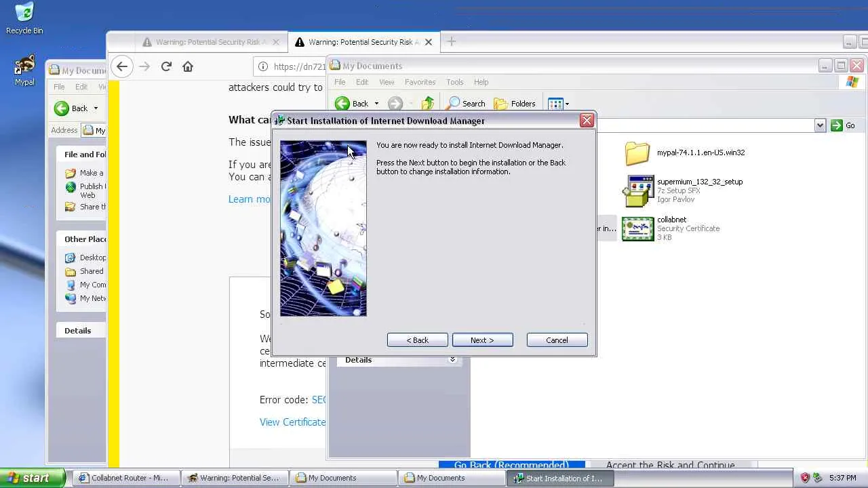
Task: Show site information in the URL bar
Action: pyautogui.click(x=263, y=66)
